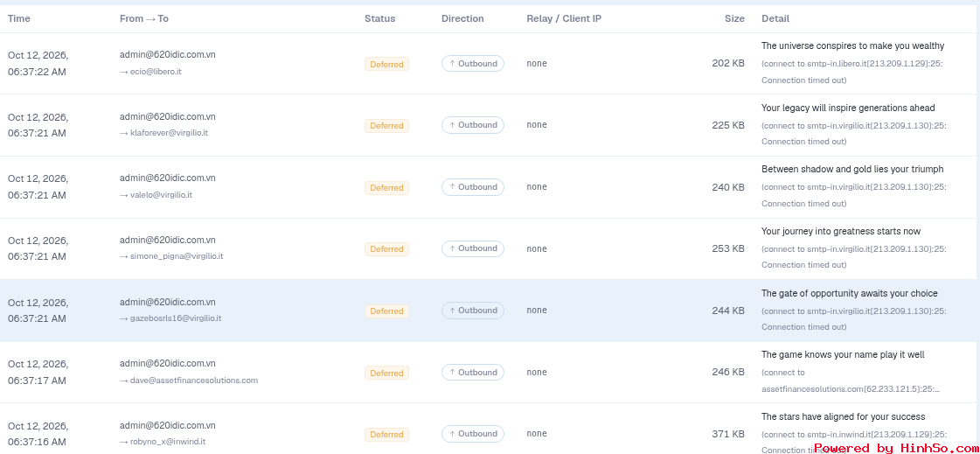Click the Size column header
Screen dimensions: 980x454
734,18
